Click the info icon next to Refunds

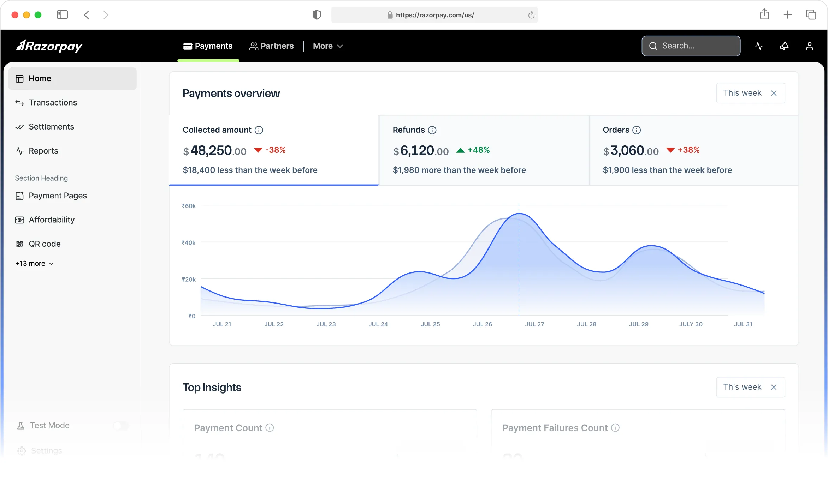(432, 130)
